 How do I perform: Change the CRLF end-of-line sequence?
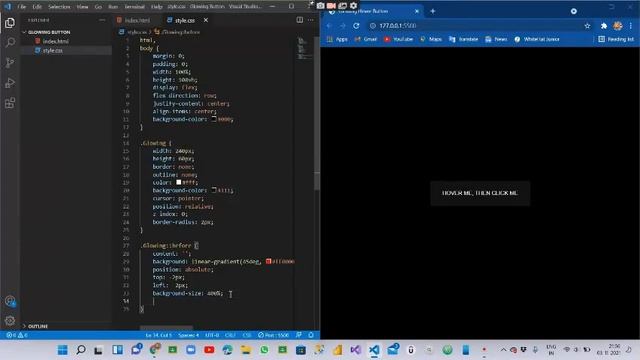[230, 335]
